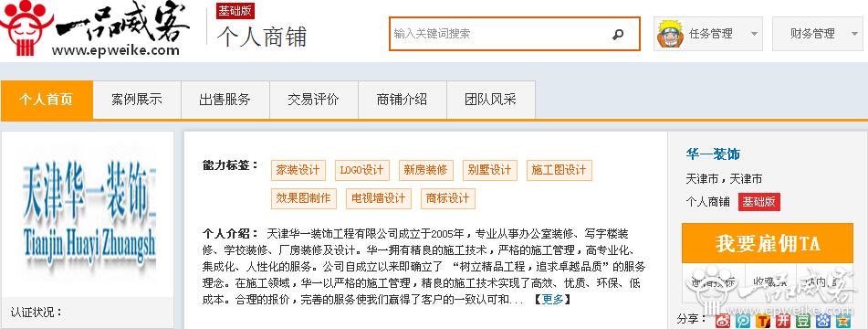Click the 分享 label
The image size is (868, 329).
692,319
